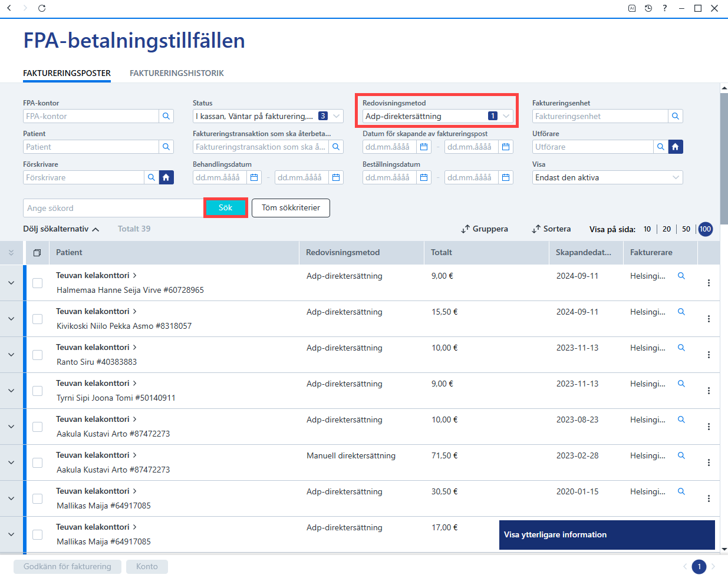Check the Aakula row with 10,00 €
The width and height of the screenshot is (728, 578).
click(x=37, y=427)
